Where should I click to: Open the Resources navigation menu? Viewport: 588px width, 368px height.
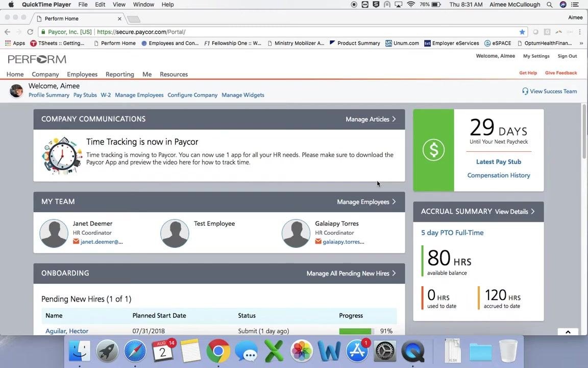174,74
